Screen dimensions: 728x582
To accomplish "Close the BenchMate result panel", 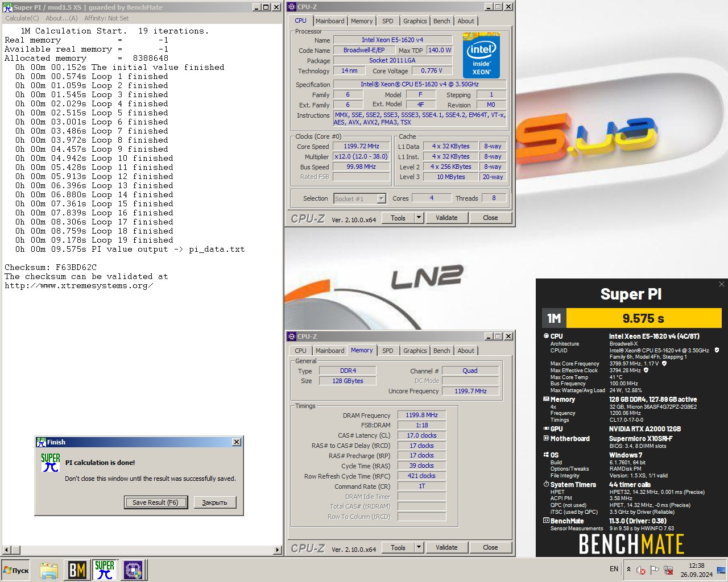I will [x=722, y=284].
